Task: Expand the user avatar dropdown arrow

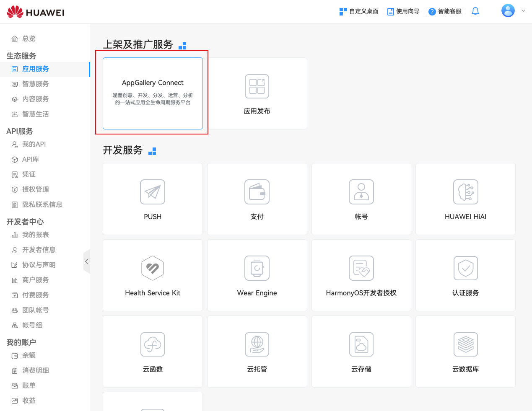Action: pyautogui.click(x=523, y=11)
